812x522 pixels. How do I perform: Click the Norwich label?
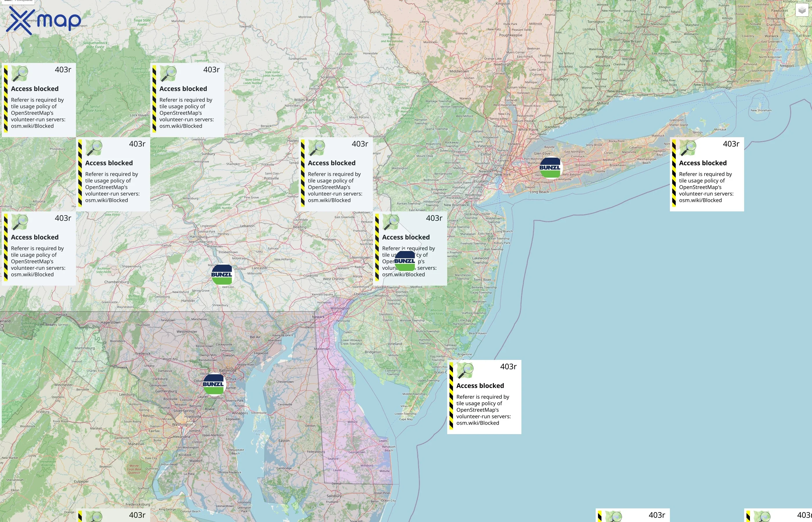(x=706, y=61)
